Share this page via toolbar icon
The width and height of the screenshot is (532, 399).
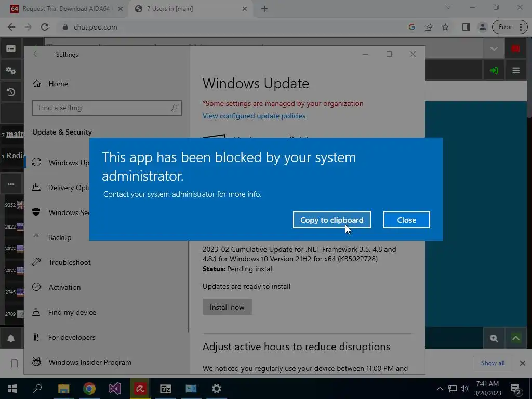coord(429,27)
